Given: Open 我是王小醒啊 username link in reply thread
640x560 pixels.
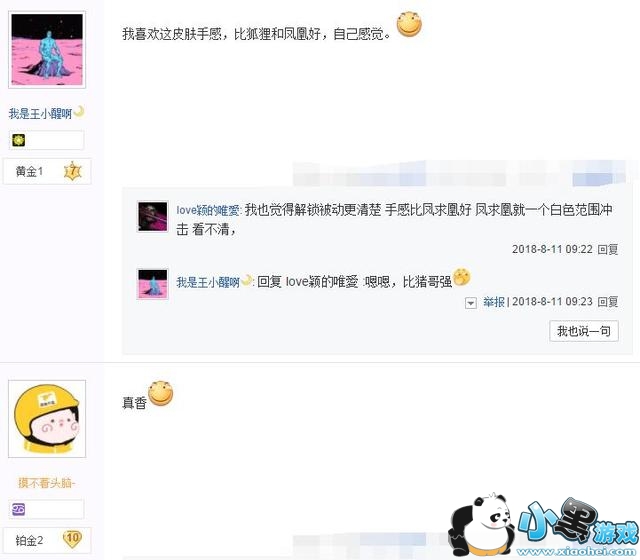Looking at the screenshot, I should [x=208, y=282].
